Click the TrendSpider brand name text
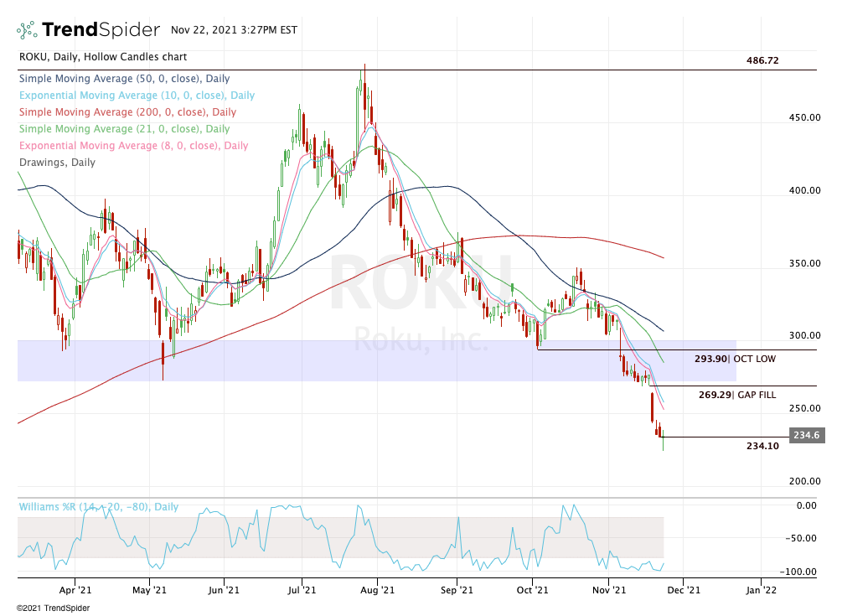The height and width of the screenshot is (616, 842). click(101, 29)
